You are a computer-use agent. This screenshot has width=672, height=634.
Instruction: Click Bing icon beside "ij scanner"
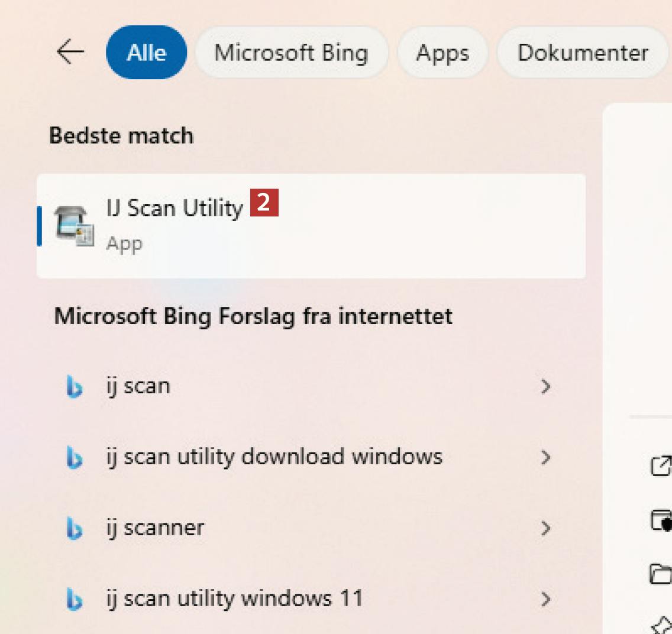pos(75,529)
